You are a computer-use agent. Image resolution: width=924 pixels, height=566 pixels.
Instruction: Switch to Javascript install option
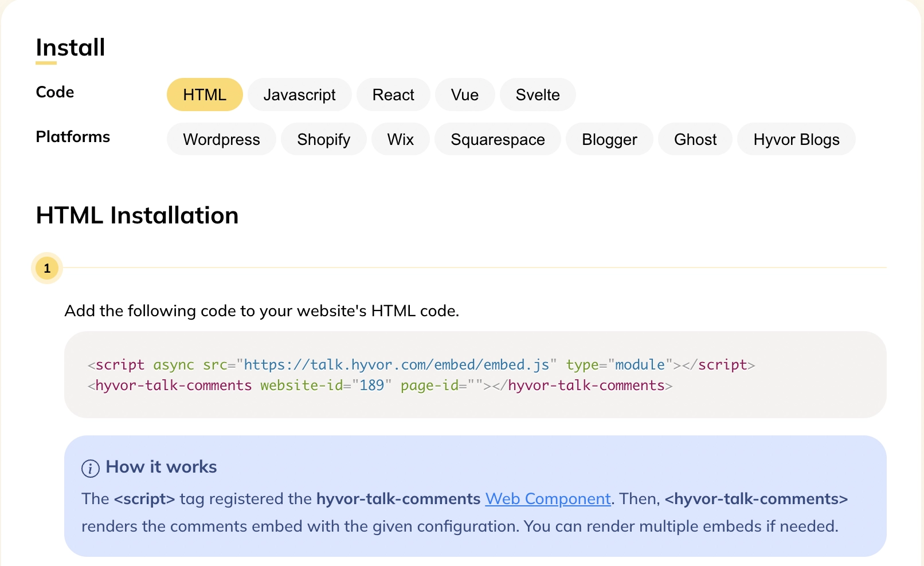[x=299, y=95]
